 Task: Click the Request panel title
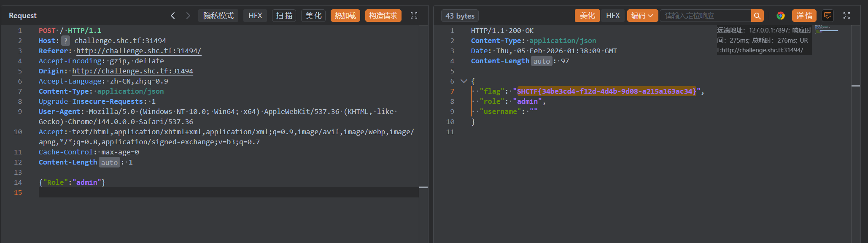[x=23, y=16]
